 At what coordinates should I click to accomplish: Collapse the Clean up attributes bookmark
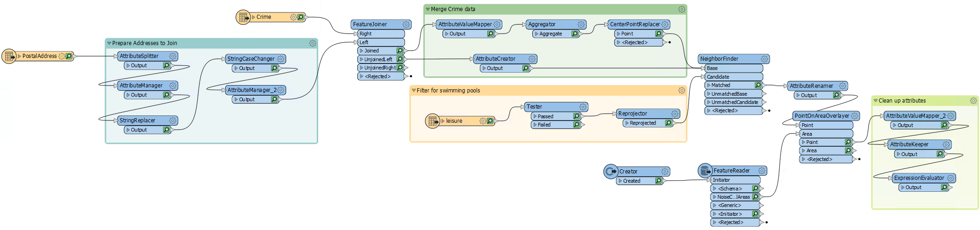coord(875,101)
